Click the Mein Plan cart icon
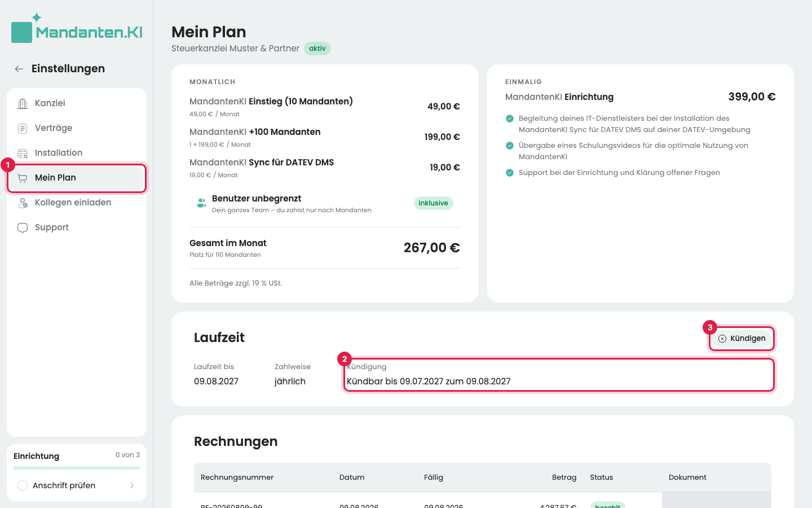 pyautogui.click(x=23, y=178)
